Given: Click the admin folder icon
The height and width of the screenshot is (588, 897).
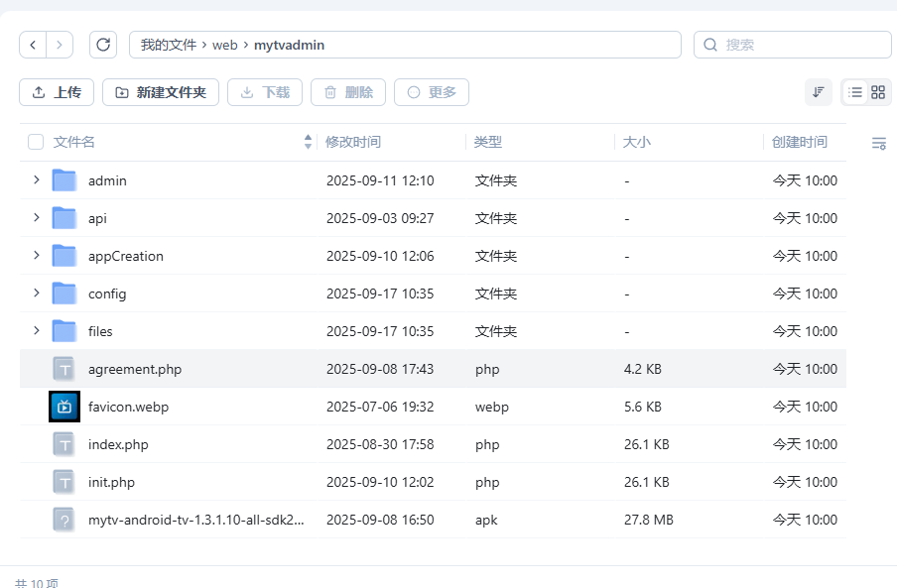Looking at the screenshot, I should coord(64,180).
